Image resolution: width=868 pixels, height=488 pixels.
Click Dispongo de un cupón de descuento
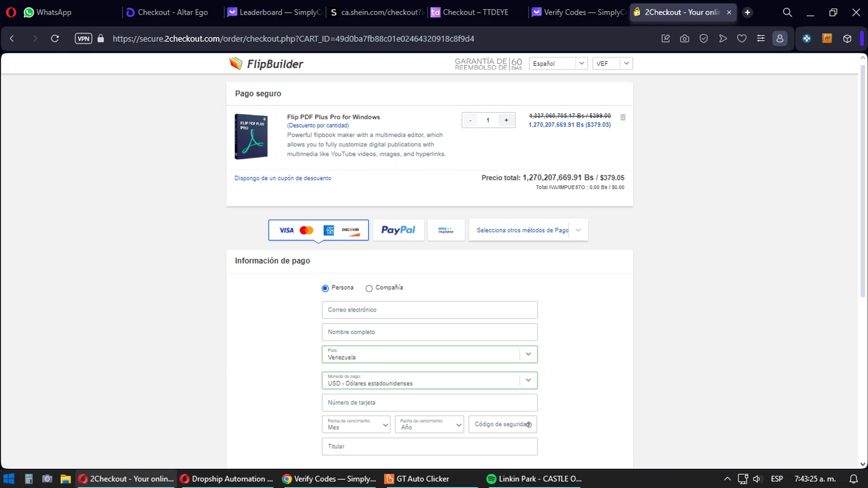(x=283, y=178)
